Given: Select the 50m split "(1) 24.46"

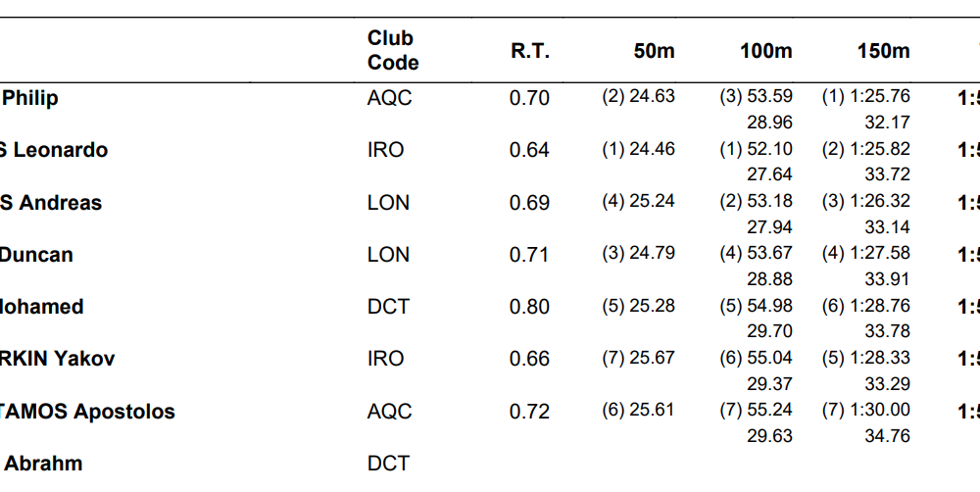Looking at the screenshot, I should click(x=638, y=150).
